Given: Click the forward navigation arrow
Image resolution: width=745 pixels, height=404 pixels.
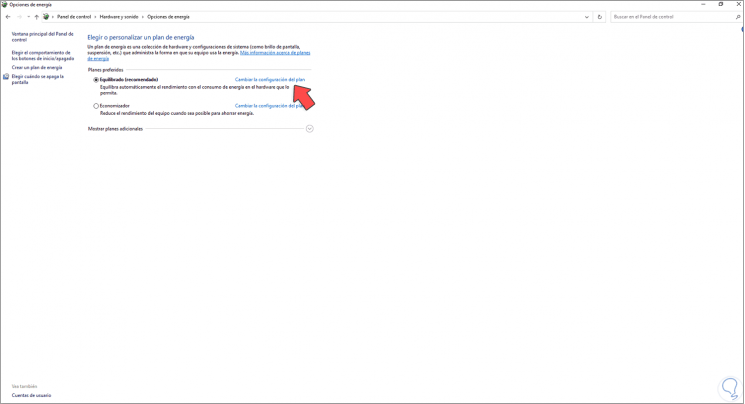Looking at the screenshot, I should pyautogui.click(x=19, y=17).
